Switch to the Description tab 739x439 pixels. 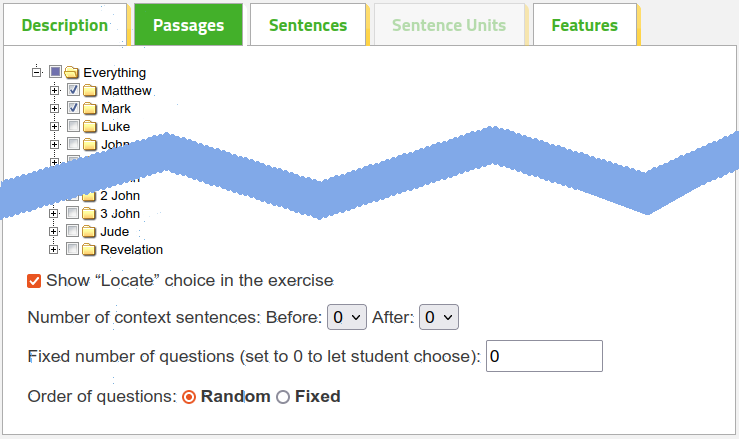coord(65,25)
